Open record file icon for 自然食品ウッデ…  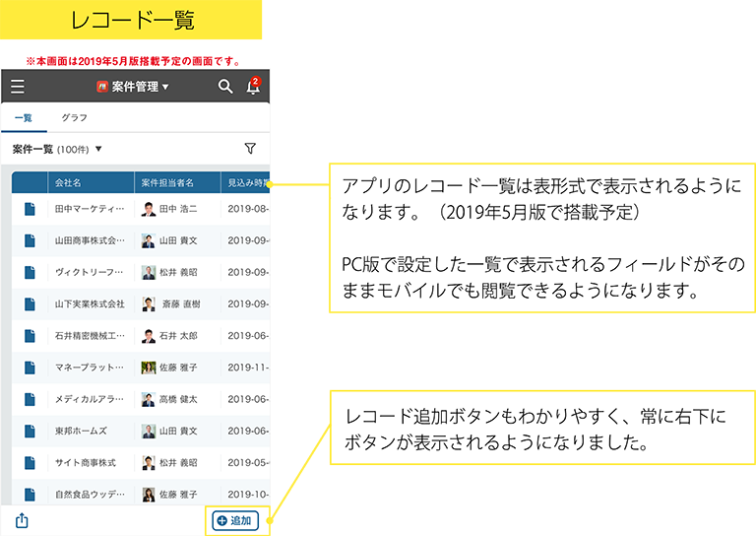[30, 495]
